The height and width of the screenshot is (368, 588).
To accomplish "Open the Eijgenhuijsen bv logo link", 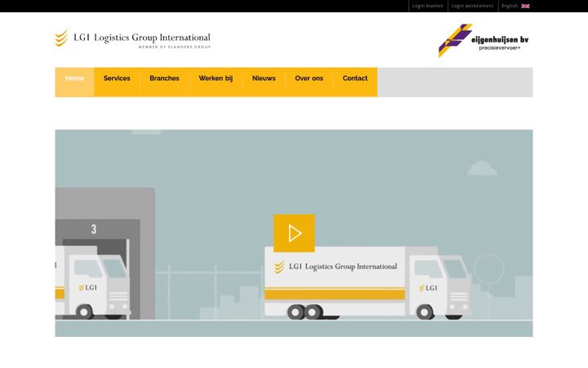I will (483, 41).
